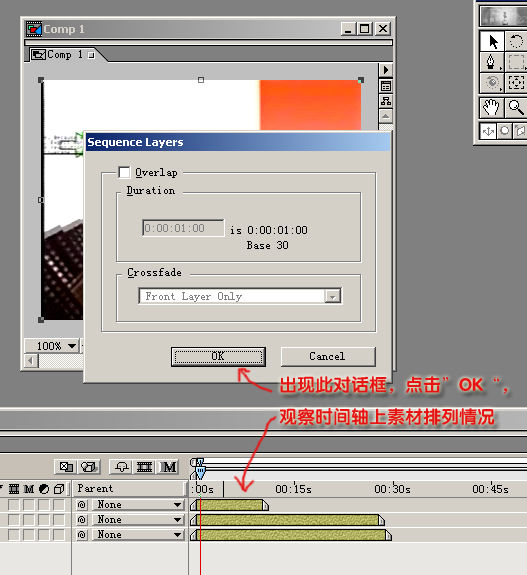Toggle third layer's 3D layer switch

pos(59,535)
